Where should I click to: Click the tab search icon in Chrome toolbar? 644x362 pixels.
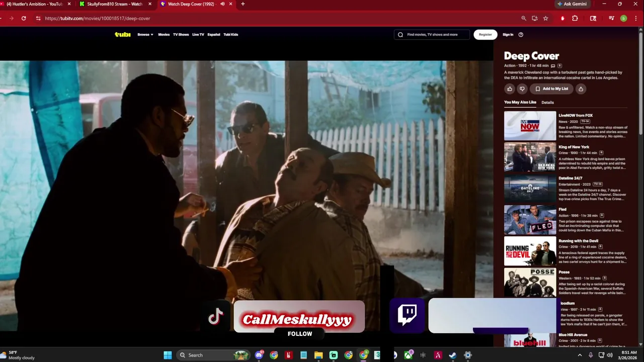(593, 18)
